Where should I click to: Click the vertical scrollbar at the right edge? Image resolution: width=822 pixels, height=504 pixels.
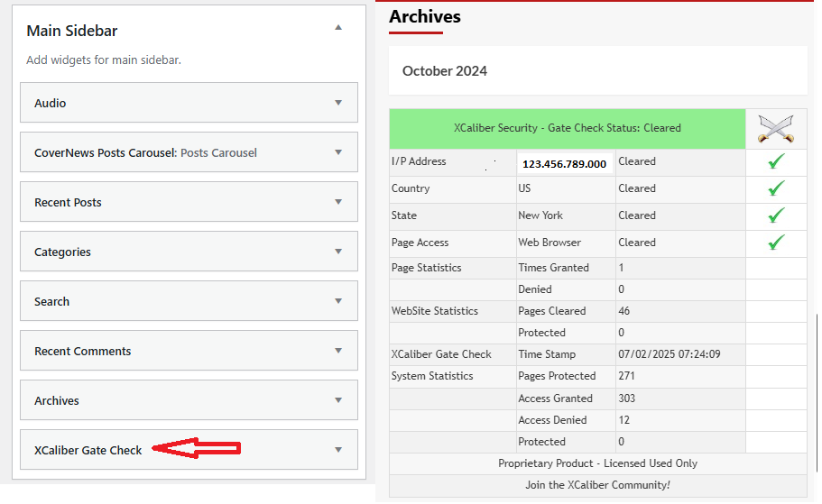[817, 393]
